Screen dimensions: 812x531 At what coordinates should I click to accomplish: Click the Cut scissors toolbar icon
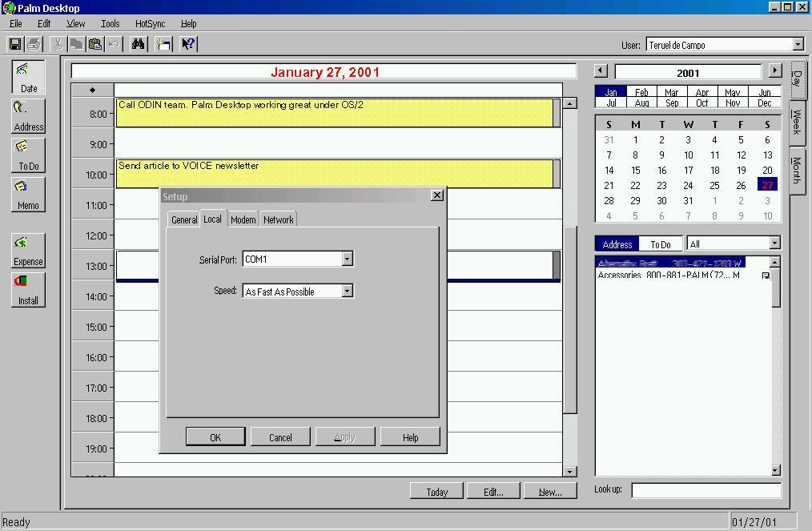58,44
